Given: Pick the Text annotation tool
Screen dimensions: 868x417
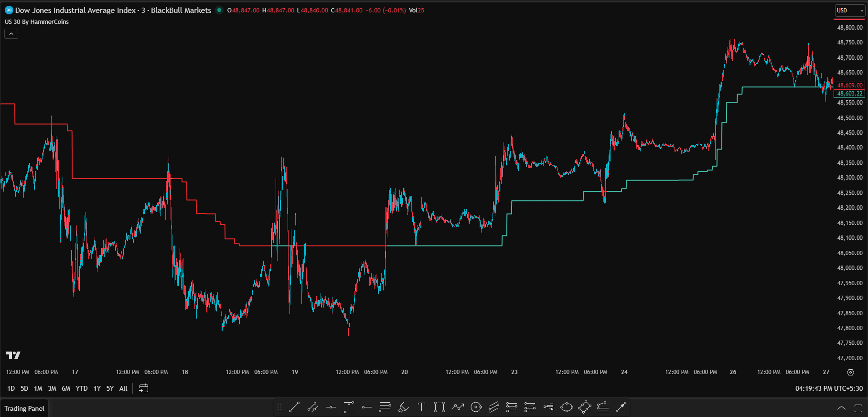Looking at the screenshot, I should click(x=421, y=407).
